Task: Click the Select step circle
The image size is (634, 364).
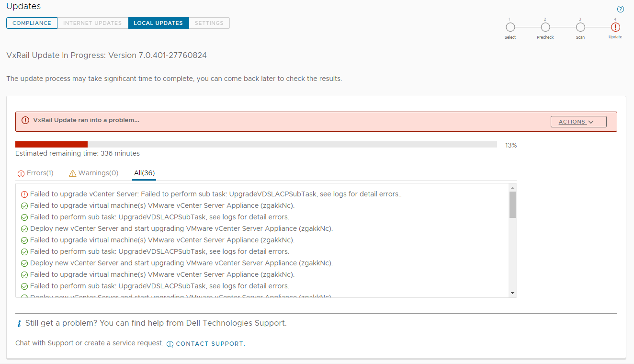Action: click(510, 27)
